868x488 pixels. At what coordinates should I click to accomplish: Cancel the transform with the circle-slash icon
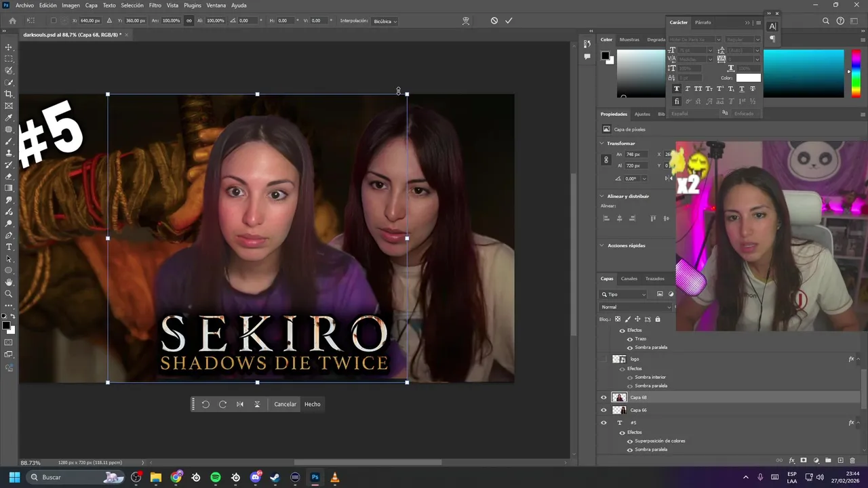tap(494, 21)
